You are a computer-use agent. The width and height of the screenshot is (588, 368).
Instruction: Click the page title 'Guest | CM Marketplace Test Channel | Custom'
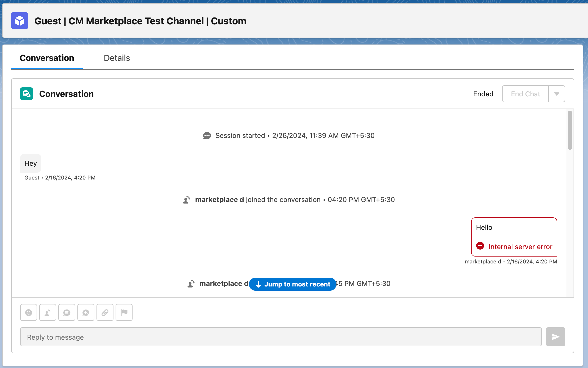[141, 21]
